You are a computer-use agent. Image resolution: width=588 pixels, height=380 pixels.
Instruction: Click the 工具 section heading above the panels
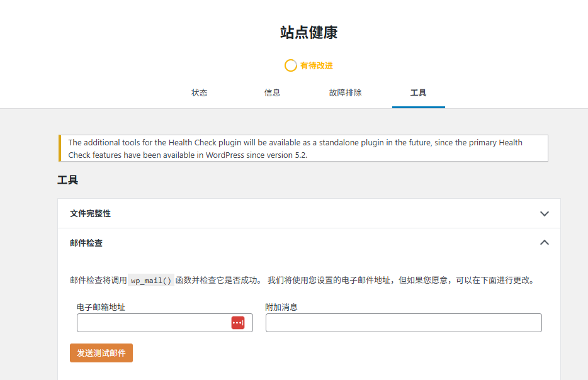(68, 180)
